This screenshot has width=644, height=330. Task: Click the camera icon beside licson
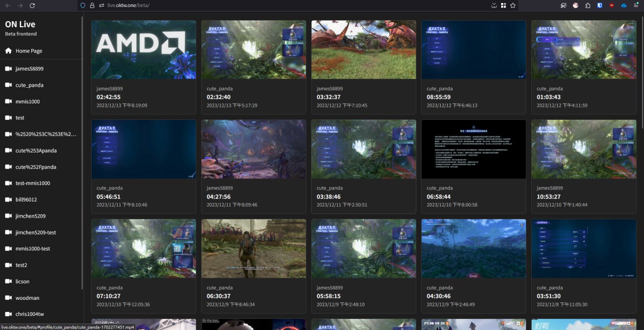tap(8, 281)
